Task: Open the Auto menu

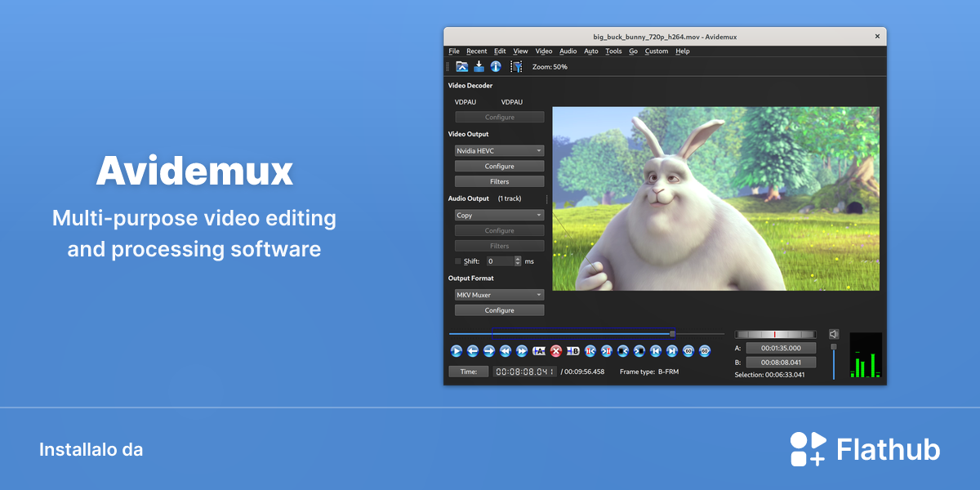Action: tap(591, 51)
